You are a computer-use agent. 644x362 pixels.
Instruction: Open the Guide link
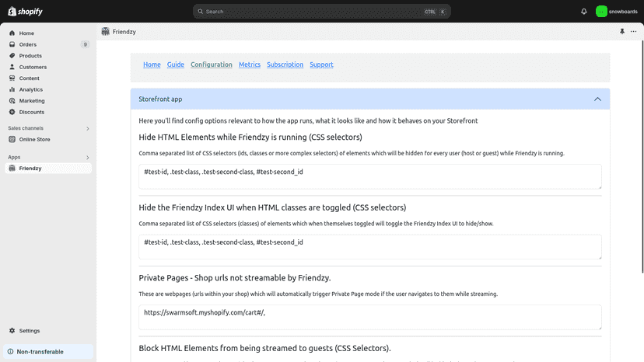[x=175, y=64]
